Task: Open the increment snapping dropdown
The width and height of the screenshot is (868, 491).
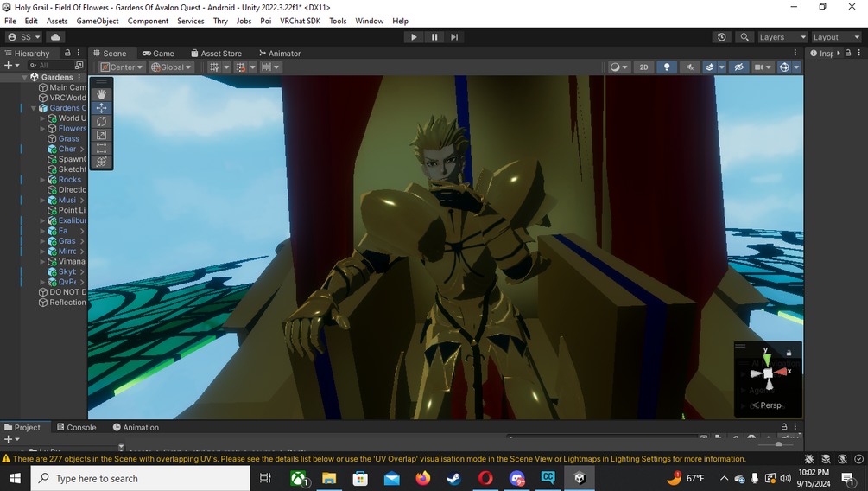Action: point(270,67)
